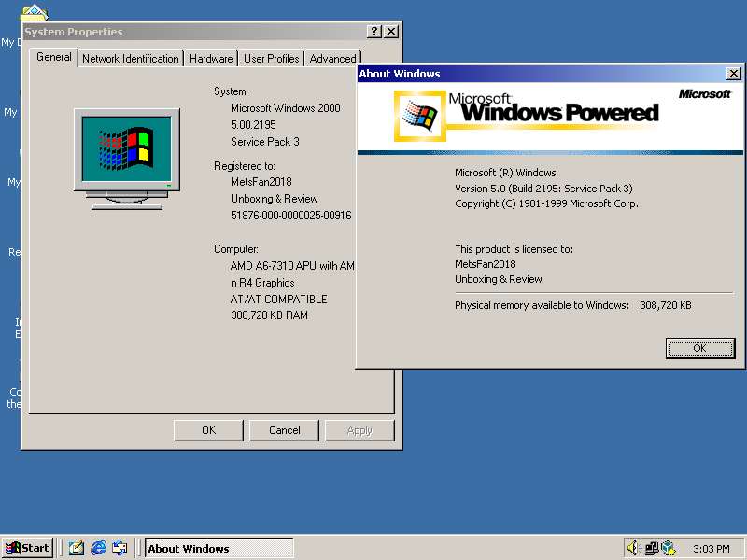The height and width of the screenshot is (560, 747).
Task: Switch to the User Profiles tab
Action: pos(271,59)
